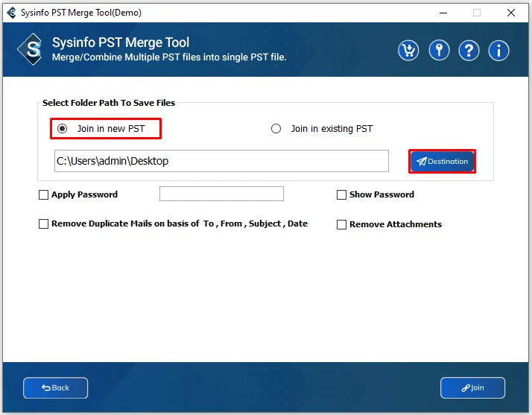Click the Sysinfo PST Merge Tool heading
Image resolution: width=532 pixels, height=415 pixels.
click(121, 42)
